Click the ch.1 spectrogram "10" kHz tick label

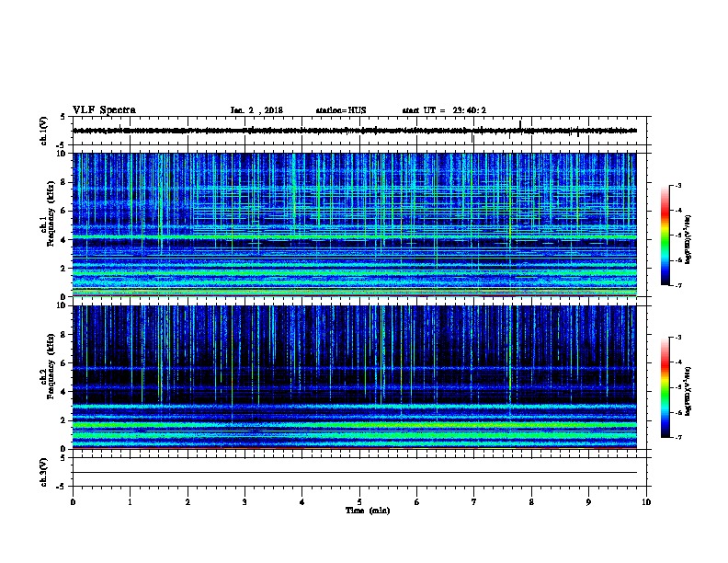62,154
